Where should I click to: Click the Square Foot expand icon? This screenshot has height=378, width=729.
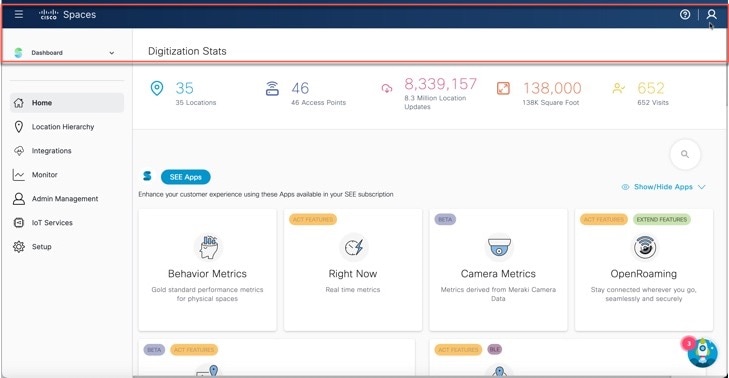(504, 88)
